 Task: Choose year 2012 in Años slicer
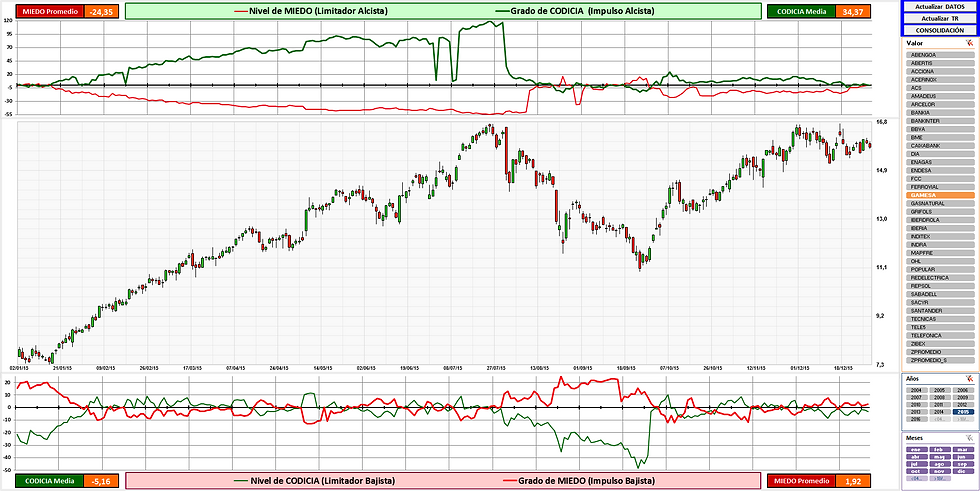pyautogui.click(x=963, y=405)
